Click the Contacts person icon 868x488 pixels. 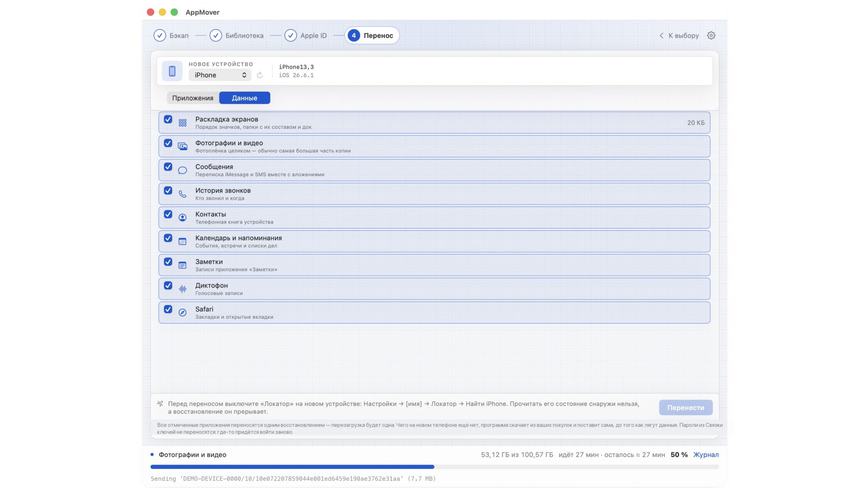coord(182,218)
